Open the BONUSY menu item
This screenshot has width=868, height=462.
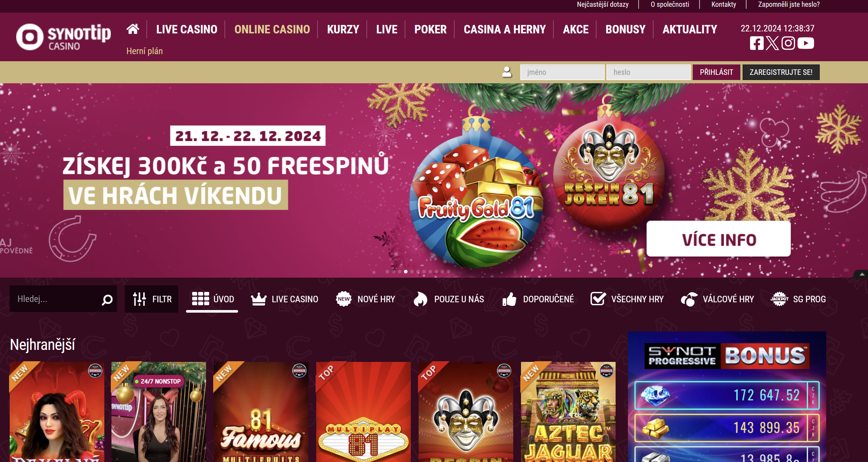625,29
